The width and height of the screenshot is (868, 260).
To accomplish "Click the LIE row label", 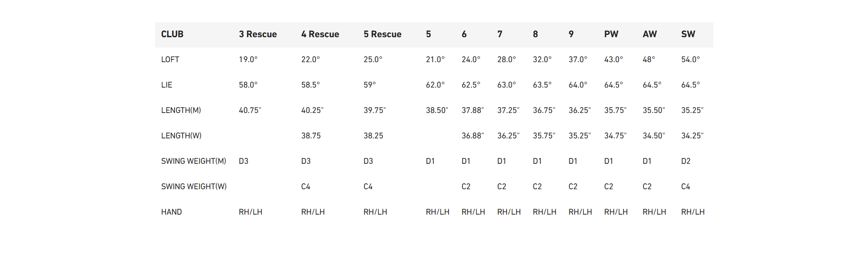I will click(x=167, y=85).
